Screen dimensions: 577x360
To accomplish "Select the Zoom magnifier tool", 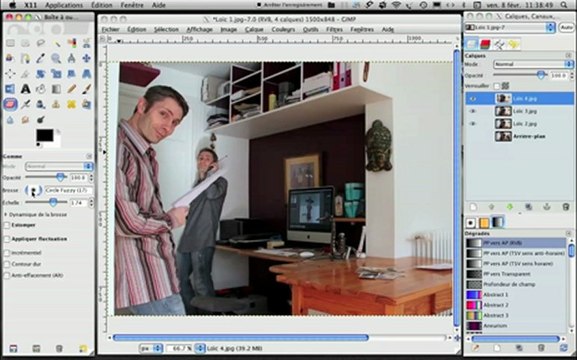I will [x=56, y=58].
